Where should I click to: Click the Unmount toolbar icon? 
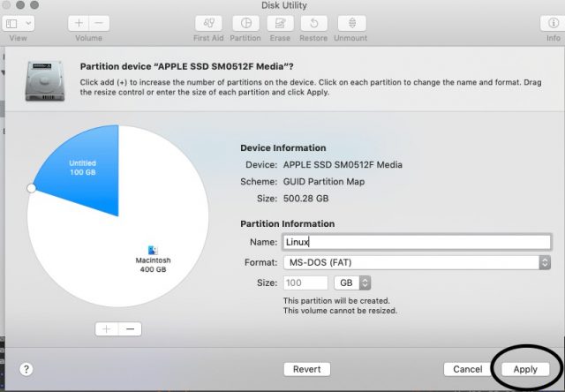[352, 24]
